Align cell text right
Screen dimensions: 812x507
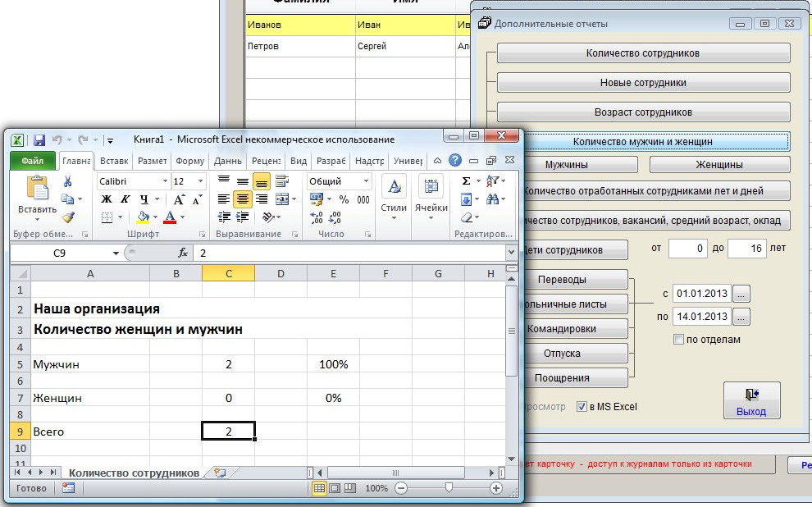tap(262, 199)
